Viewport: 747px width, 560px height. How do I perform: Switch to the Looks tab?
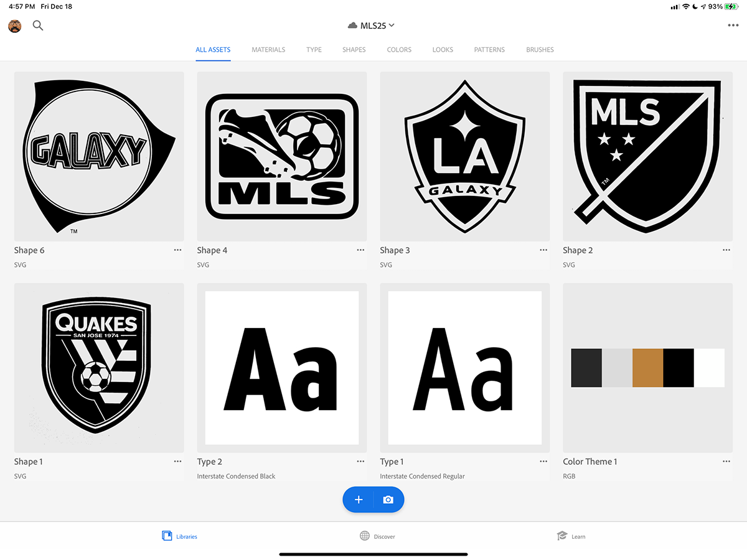443,50
